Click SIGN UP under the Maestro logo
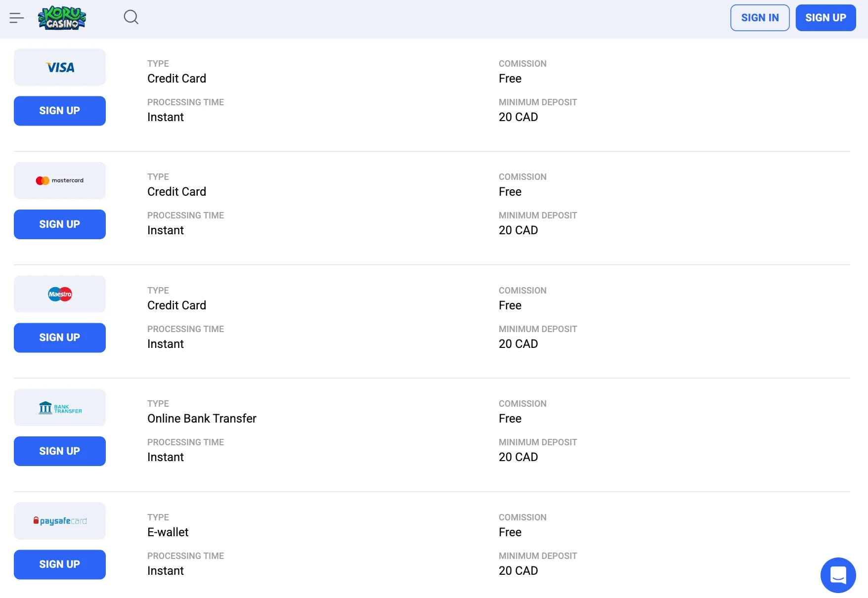Screen dimensions: 868x598 coord(60,338)
